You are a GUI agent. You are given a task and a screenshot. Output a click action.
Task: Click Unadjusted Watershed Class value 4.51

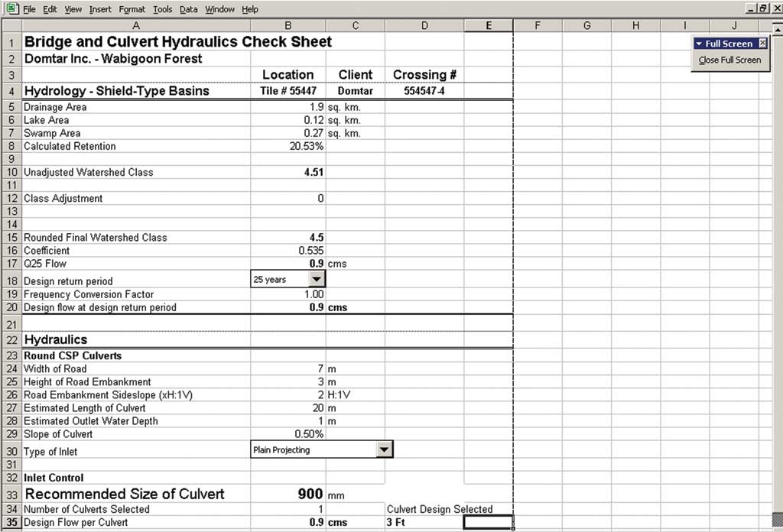288,172
